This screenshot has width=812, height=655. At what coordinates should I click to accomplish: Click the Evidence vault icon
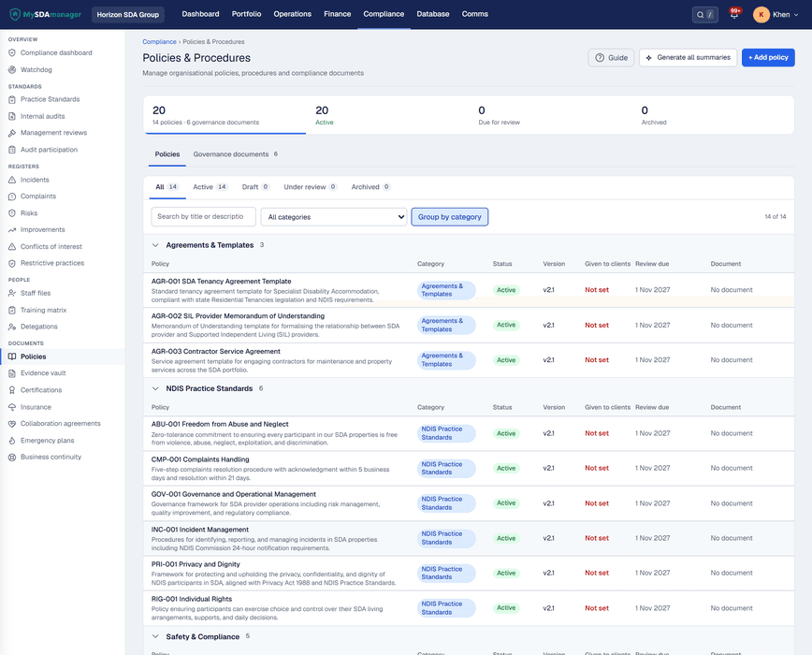[12, 373]
